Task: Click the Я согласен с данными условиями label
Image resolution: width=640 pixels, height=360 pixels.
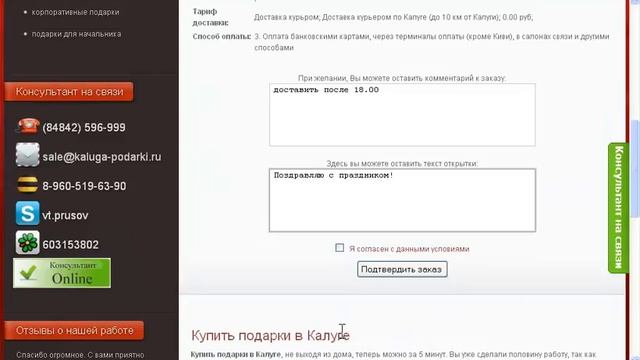Action: pos(409,249)
